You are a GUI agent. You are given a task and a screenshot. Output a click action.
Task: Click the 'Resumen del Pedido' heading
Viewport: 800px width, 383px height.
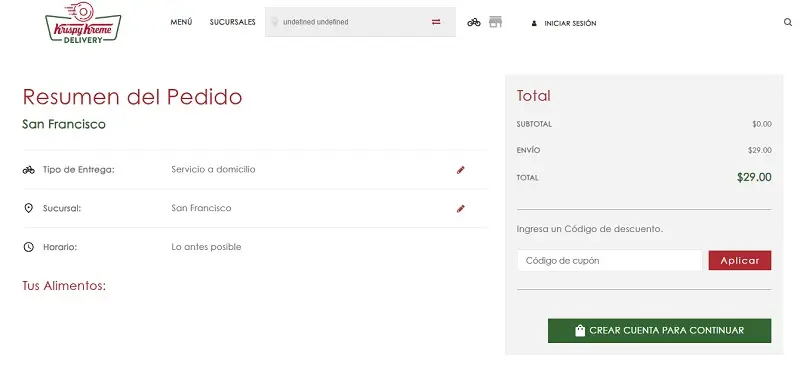[132, 97]
